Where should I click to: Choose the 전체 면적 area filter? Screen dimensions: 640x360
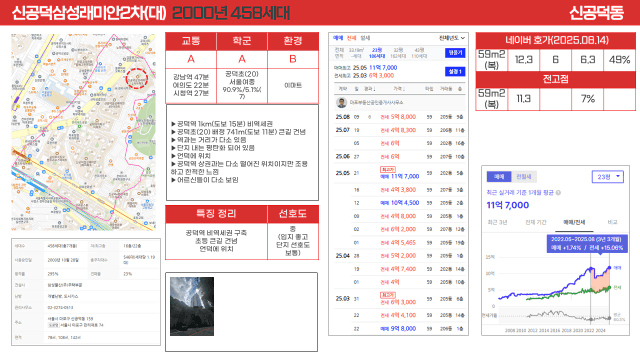tap(339, 53)
